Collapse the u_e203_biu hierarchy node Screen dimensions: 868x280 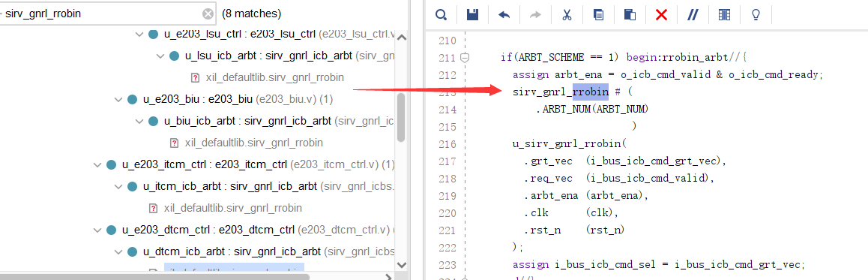point(118,99)
